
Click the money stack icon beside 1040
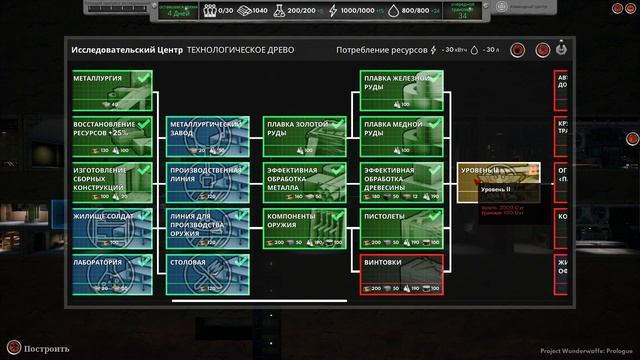click(x=244, y=11)
